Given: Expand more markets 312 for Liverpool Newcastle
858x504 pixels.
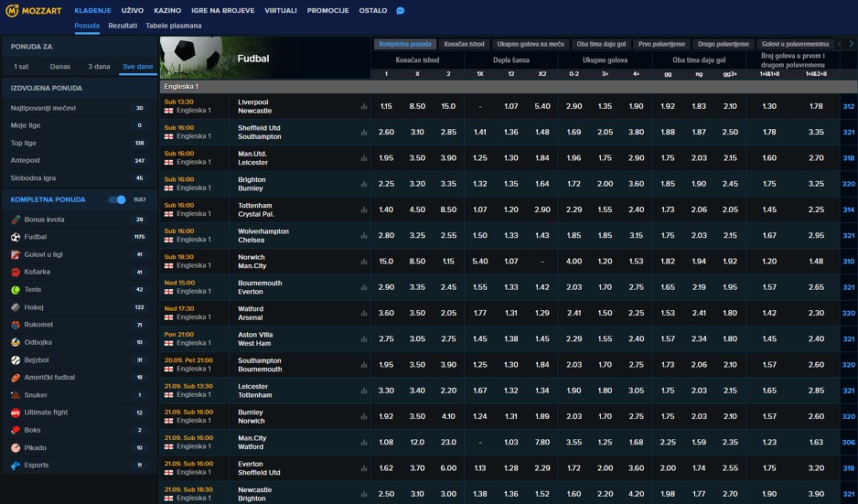Looking at the screenshot, I should pos(848,106).
